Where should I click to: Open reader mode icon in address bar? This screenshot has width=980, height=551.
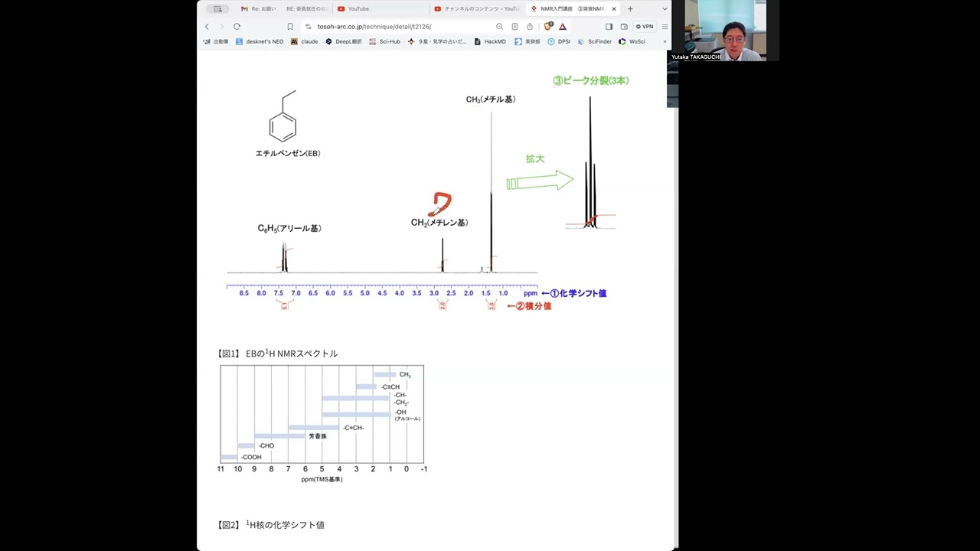(514, 26)
